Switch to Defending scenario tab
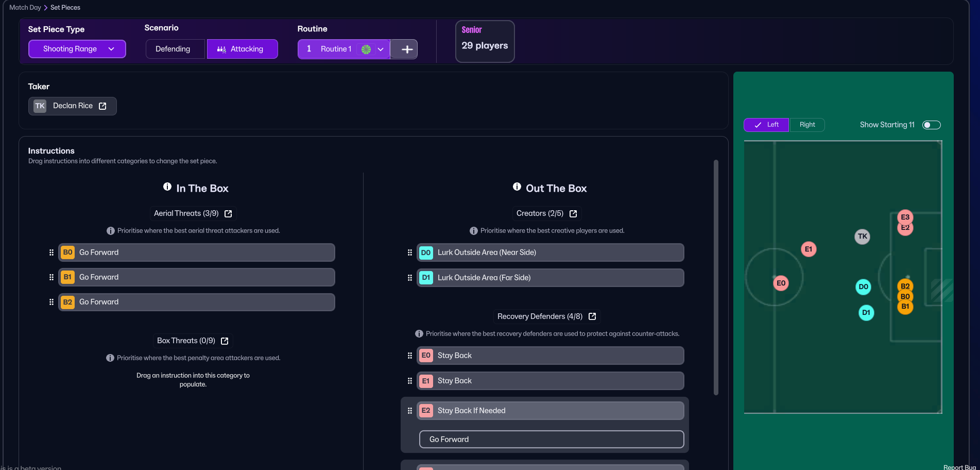This screenshot has width=980, height=470. click(173, 49)
